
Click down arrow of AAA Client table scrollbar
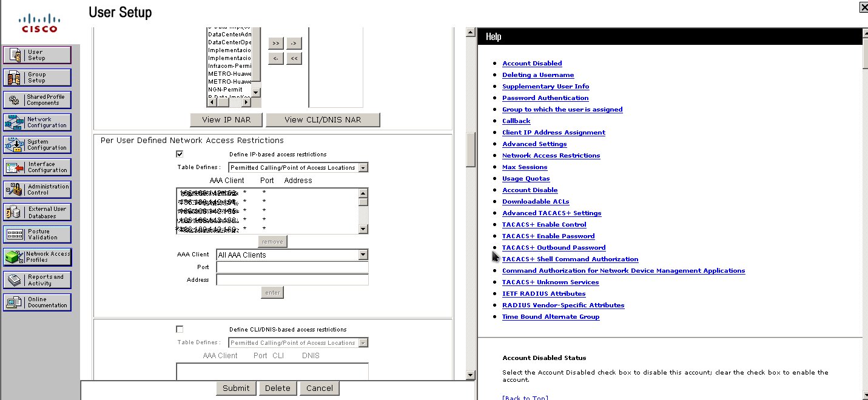tap(363, 228)
